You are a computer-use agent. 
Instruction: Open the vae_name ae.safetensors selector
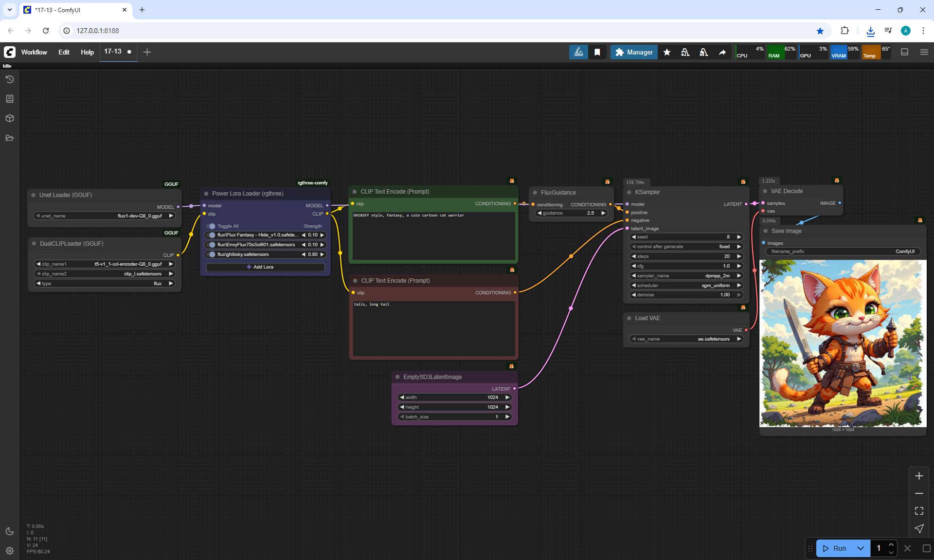coord(686,339)
